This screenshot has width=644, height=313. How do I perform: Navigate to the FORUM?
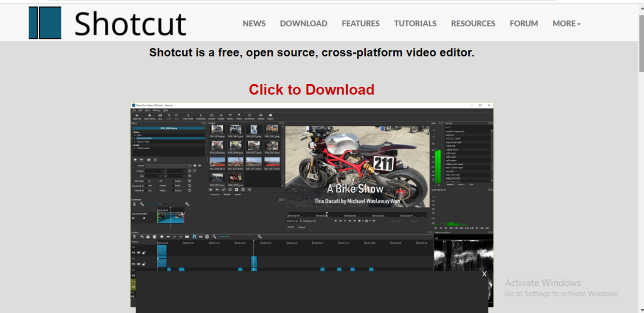tap(524, 23)
